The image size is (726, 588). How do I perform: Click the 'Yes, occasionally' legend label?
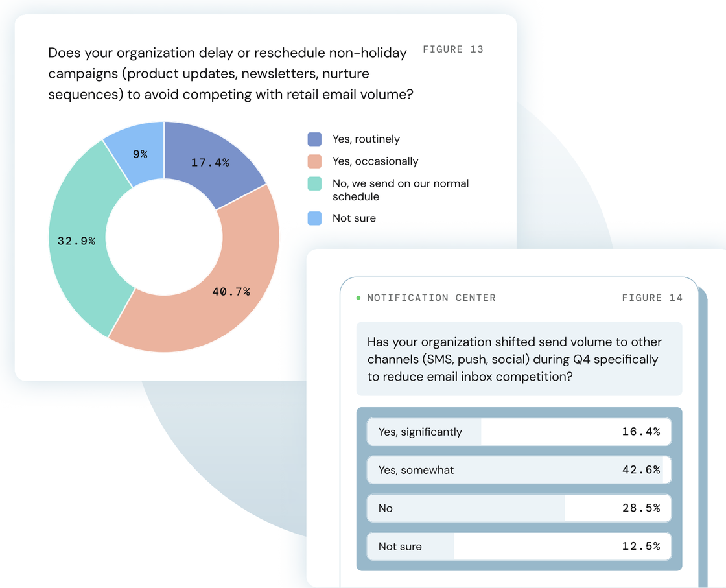[x=375, y=161]
